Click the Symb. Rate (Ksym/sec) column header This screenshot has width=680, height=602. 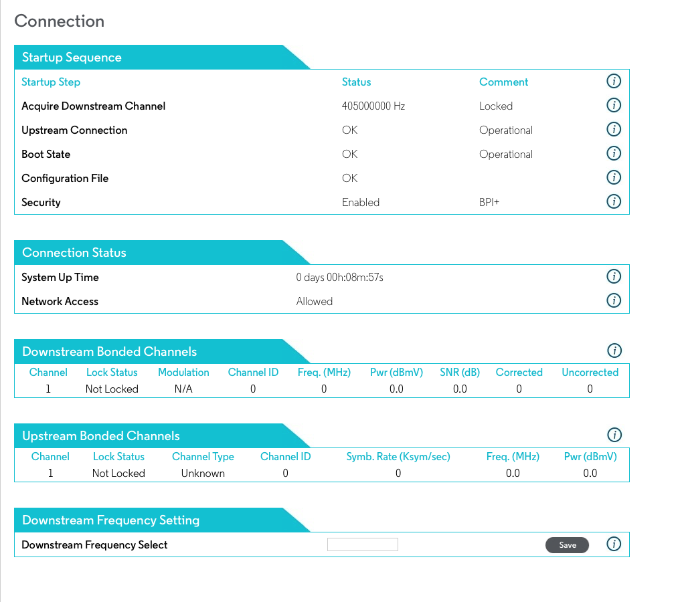[398, 456]
